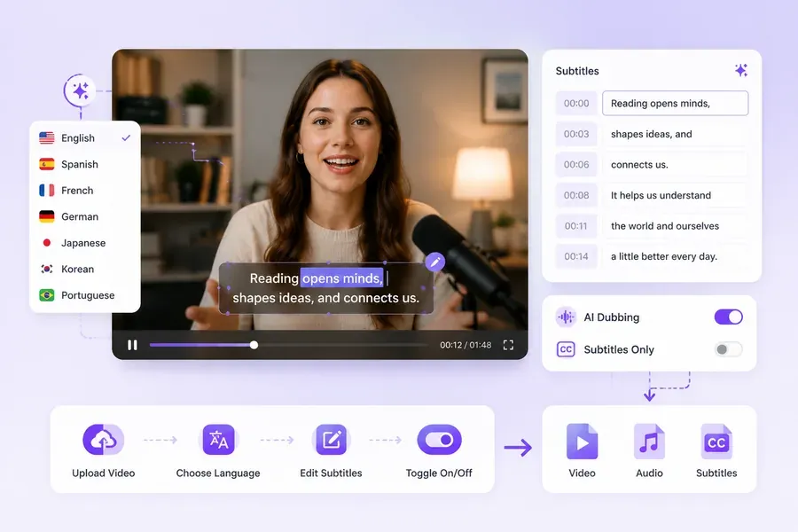The image size is (798, 532).
Task: Select the Video export file icon
Action: (582, 442)
